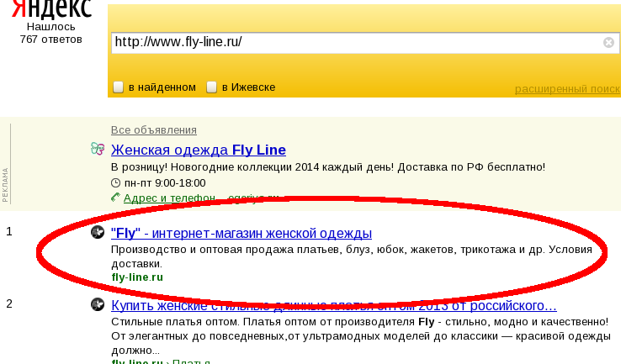Open "Fly" - интернет-магазин женской одежды result
Viewport: 621px width, 364px height.
[x=241, y=234]
